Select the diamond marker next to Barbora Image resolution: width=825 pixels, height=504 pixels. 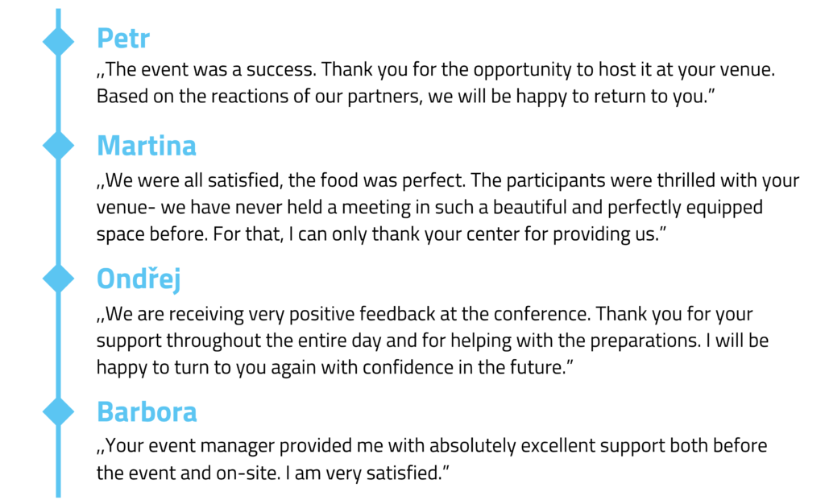(58, 411)
